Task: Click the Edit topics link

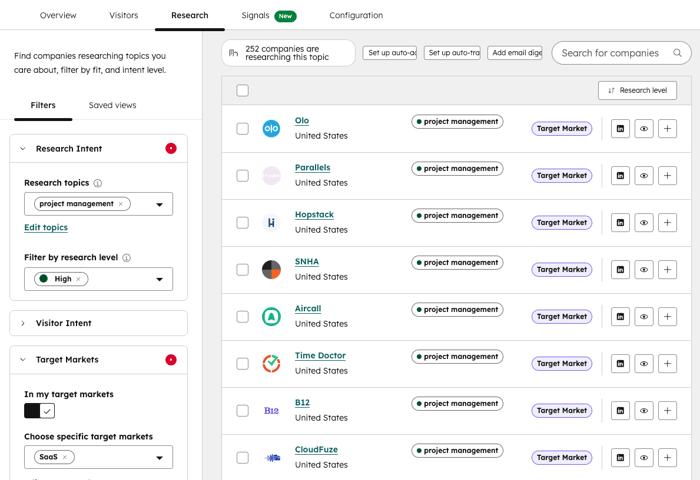Action: coord(46,228)
